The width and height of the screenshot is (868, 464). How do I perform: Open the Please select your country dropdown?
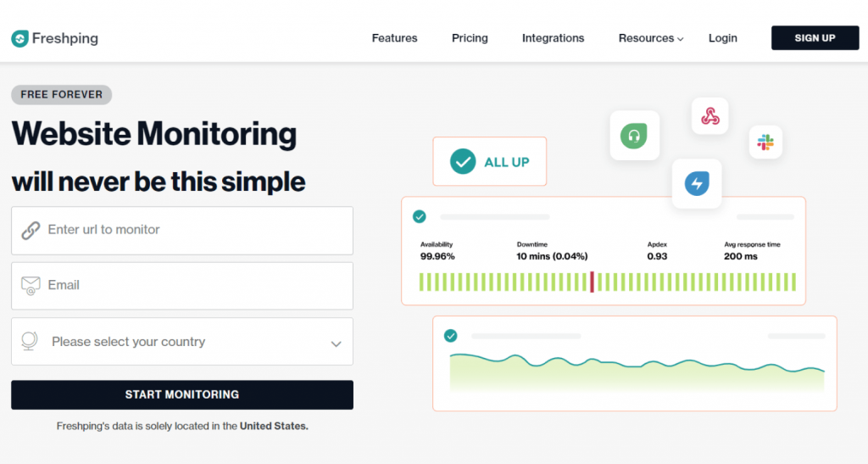pyautogui.click(x=182, y=341)
